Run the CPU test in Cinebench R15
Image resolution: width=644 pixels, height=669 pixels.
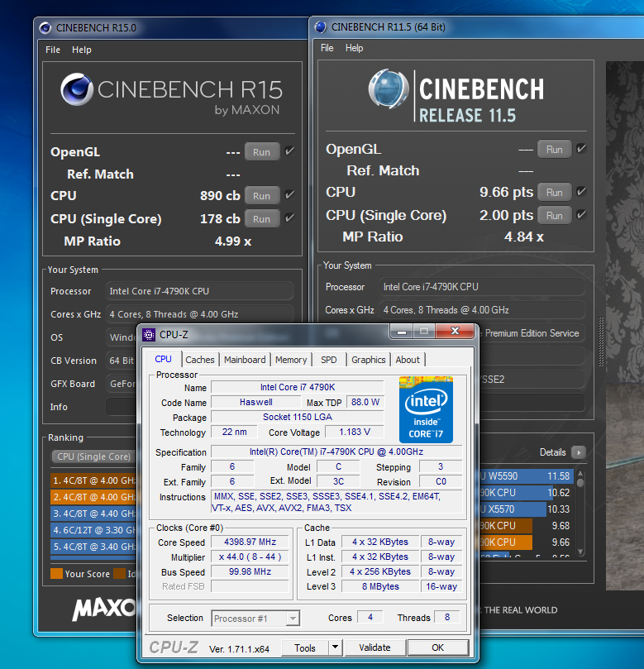262,196
